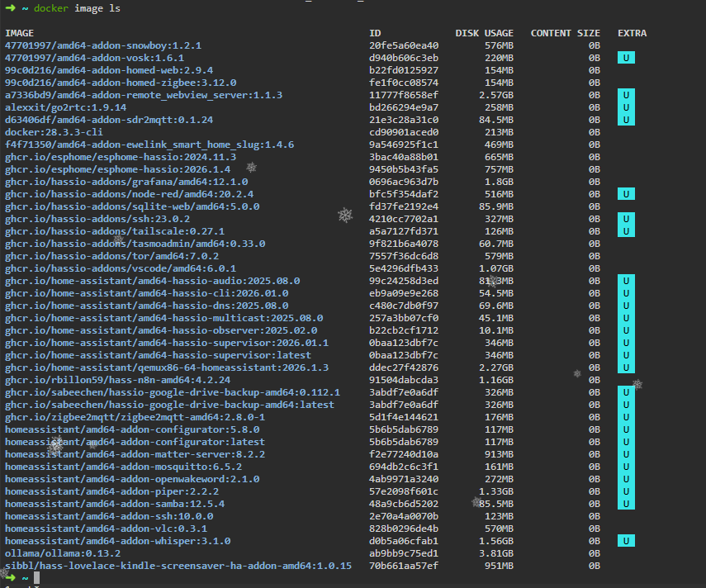Click the U badge for node-red image
The image size is (706, 588).
[626, 194]
